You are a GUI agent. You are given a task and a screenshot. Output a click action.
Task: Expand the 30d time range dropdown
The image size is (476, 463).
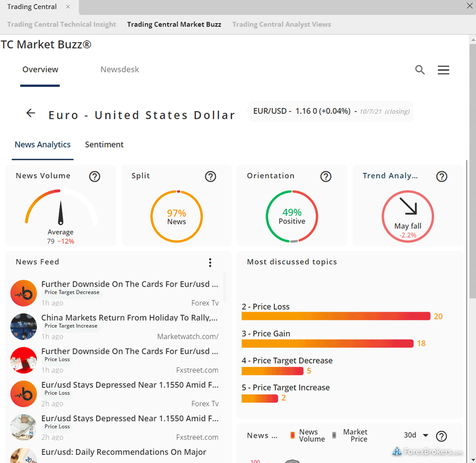click(x=416, y=435)
